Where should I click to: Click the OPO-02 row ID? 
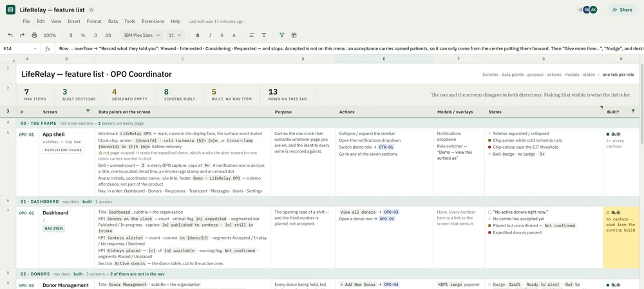point(26,213)
